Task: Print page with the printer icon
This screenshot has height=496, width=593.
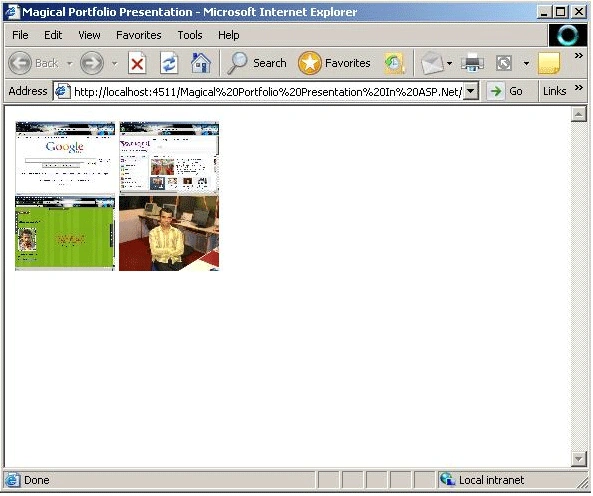Action: (472, 63)
